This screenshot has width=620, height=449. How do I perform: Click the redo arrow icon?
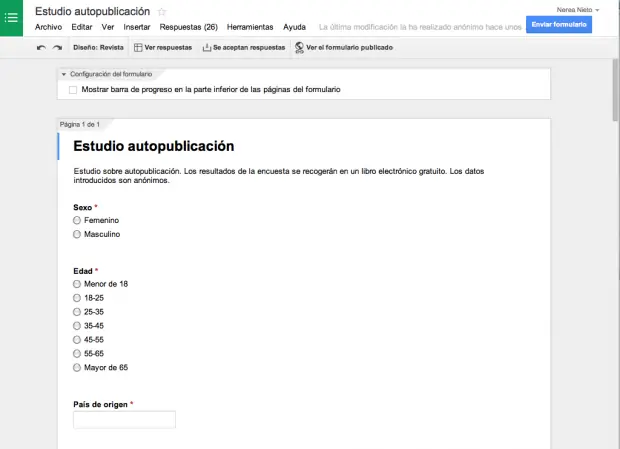point(57,47)
